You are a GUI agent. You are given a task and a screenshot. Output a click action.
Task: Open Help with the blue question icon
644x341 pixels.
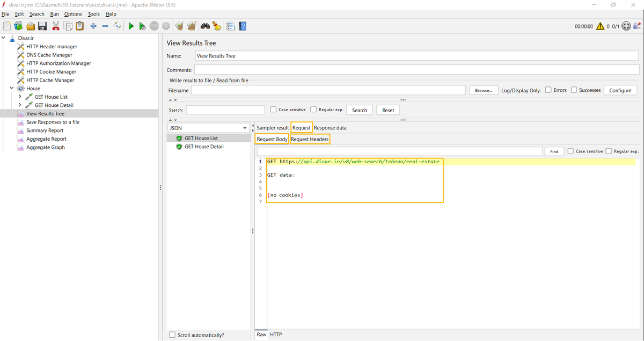click(x=243, y=26)
